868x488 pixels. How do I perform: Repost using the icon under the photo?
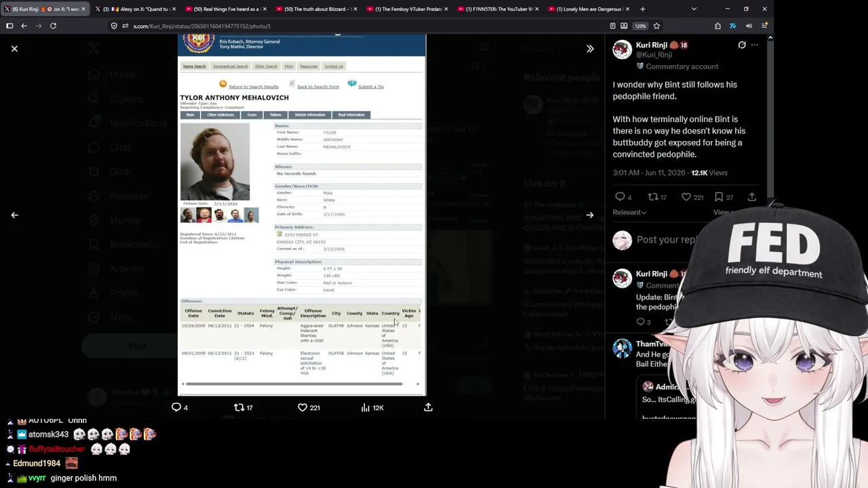(x=239, y=407)
